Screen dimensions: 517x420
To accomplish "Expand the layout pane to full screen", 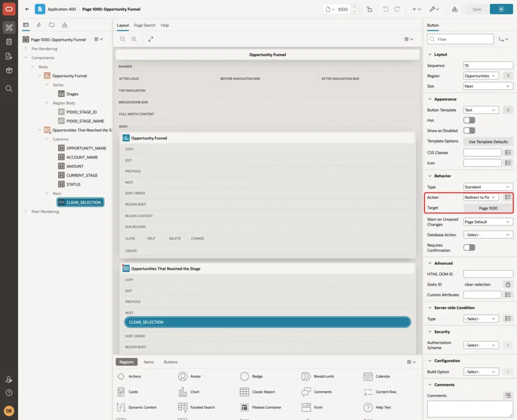I will tap(150, 39).
